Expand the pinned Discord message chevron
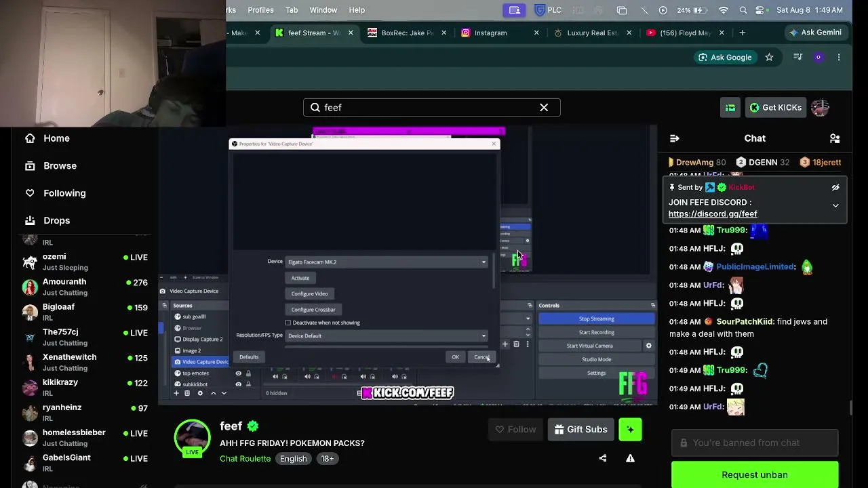Screen dimensions: 868x488 [x=835, y=205]
